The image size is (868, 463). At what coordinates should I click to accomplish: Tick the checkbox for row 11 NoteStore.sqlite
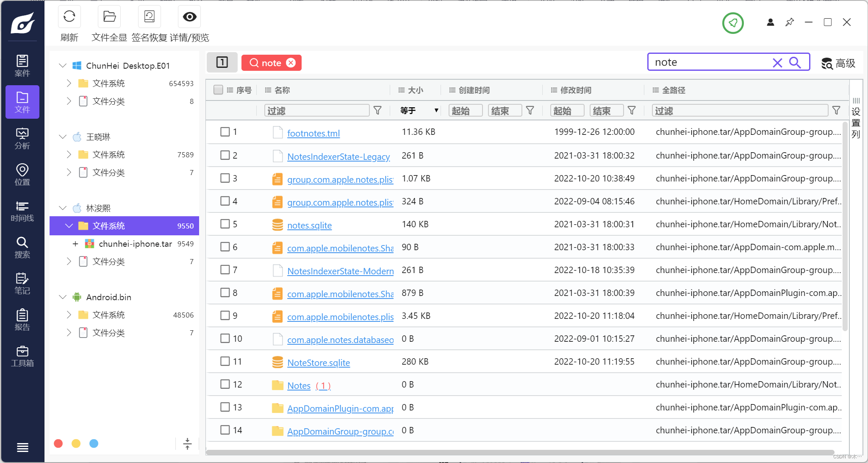click(x=225, y=361)
